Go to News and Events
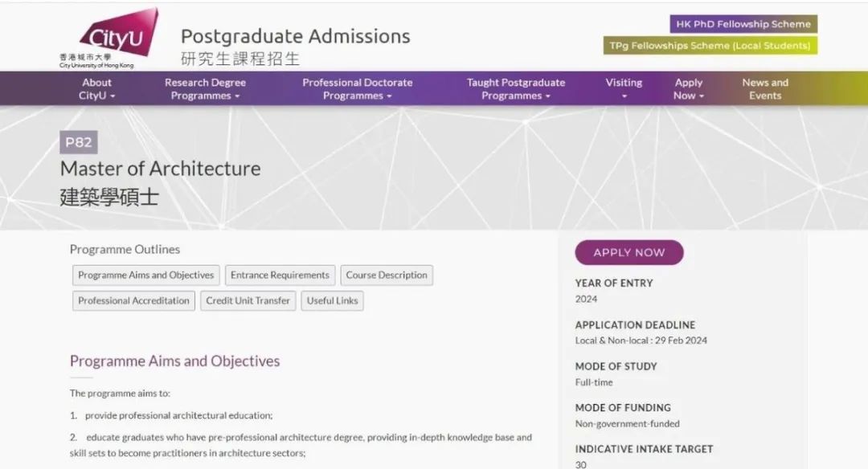 (x=765, y=89)
